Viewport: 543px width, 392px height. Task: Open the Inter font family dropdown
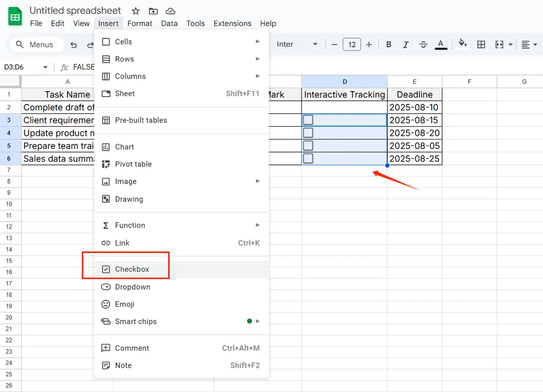click(x=297, y=45)
